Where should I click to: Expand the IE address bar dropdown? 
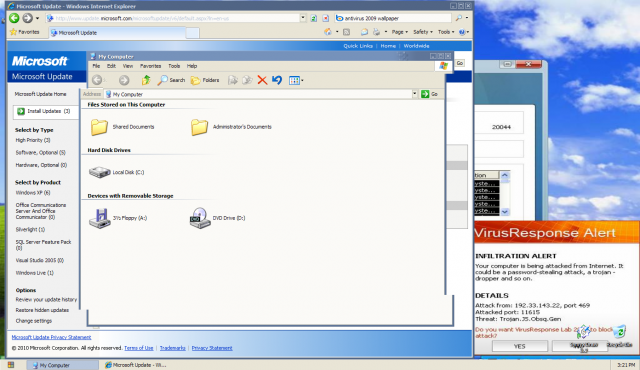click(303, 18)
